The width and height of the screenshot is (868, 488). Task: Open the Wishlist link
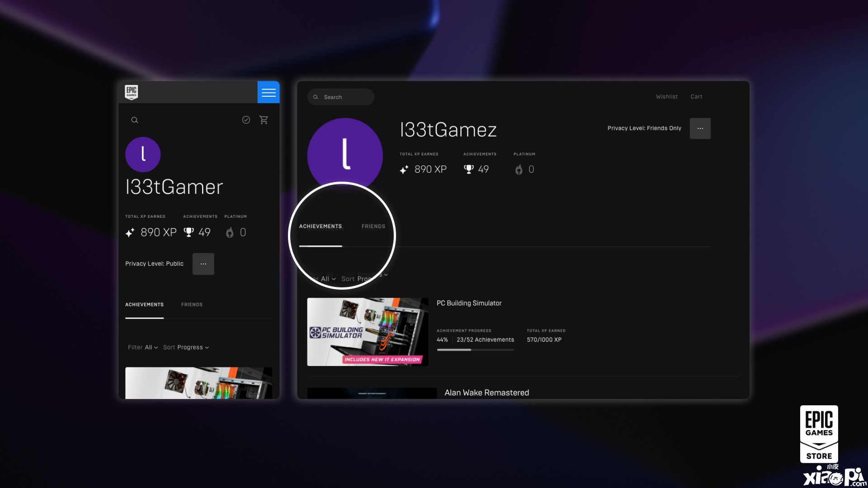(667, 97)
